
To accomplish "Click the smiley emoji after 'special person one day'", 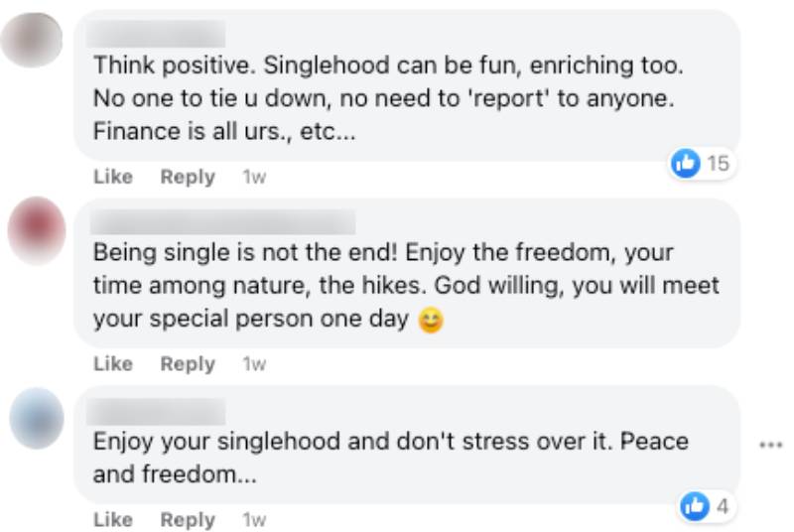I will pos(430,321).
